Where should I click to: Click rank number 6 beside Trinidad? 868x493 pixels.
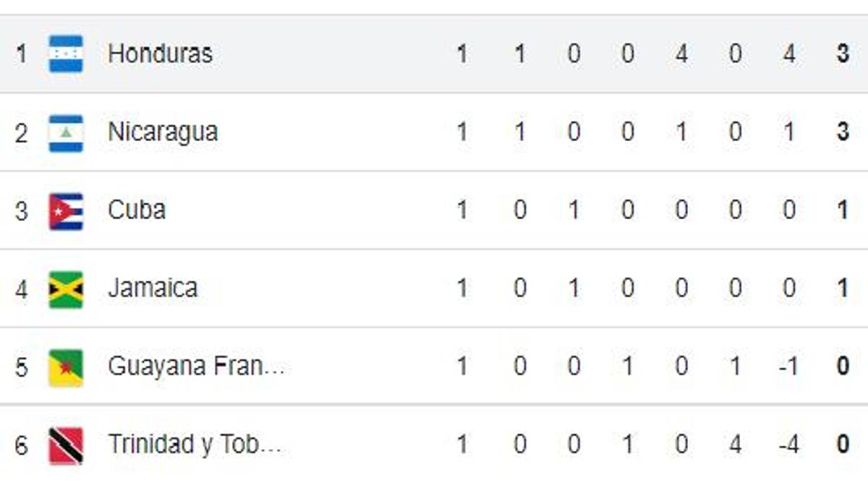[21, 445]
